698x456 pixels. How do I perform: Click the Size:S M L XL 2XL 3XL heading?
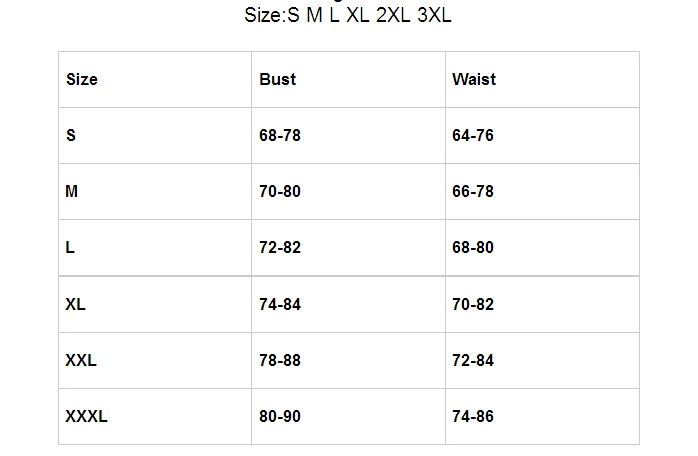click(x=348, y=15)
